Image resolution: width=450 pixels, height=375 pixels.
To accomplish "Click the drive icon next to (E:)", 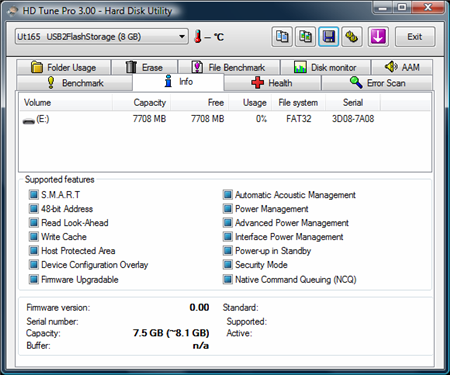I will point(29,121).
